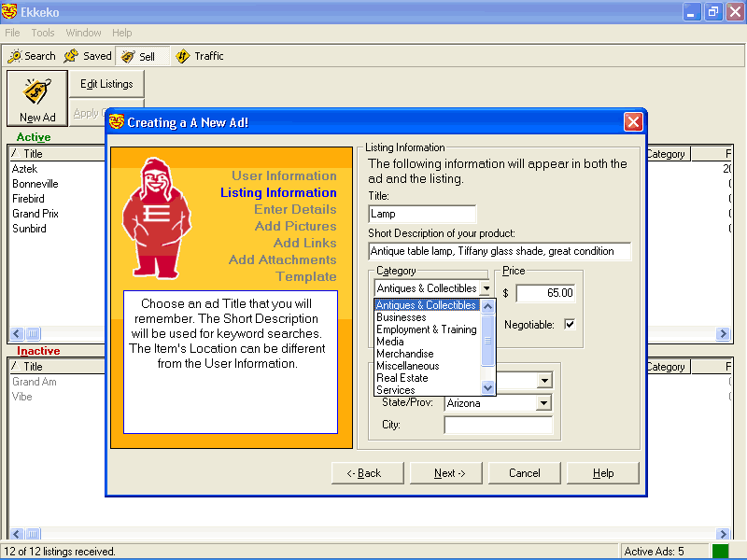Open Help in the wizard dialog

click(x=603, y=473)
